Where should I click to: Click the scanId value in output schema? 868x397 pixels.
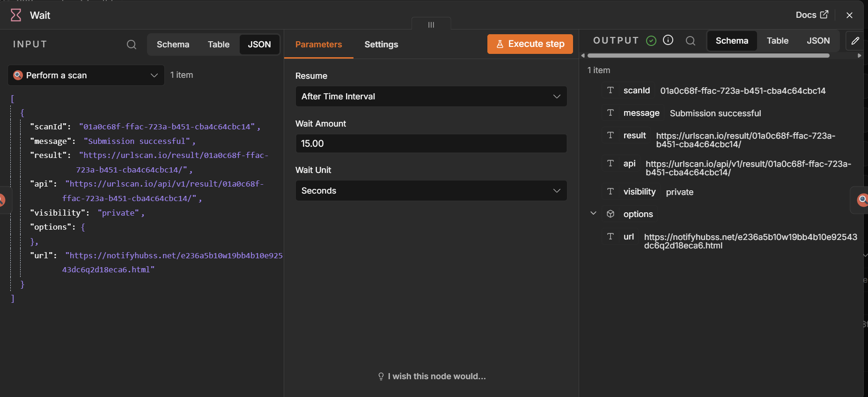click(743, 91)
